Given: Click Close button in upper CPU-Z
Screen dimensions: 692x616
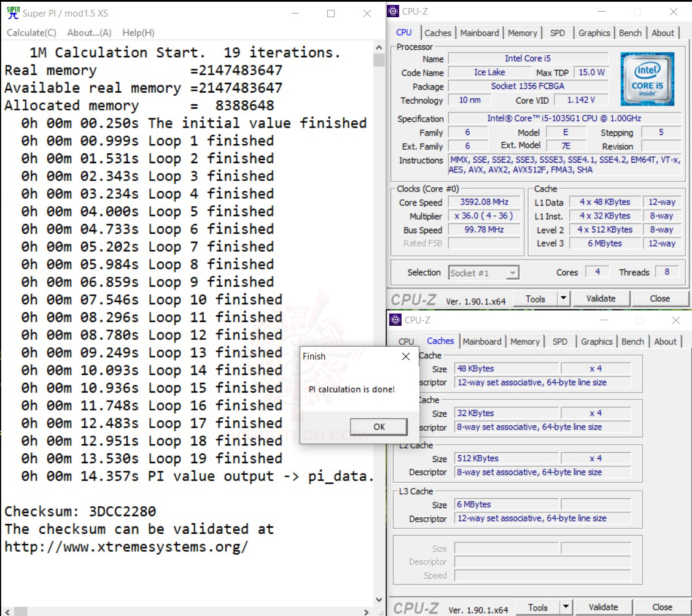Looking at the screenshot, I should click(x=660, y=299).
